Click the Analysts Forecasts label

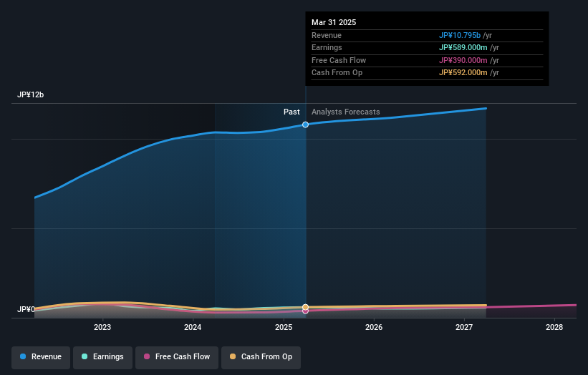[346, 112]
